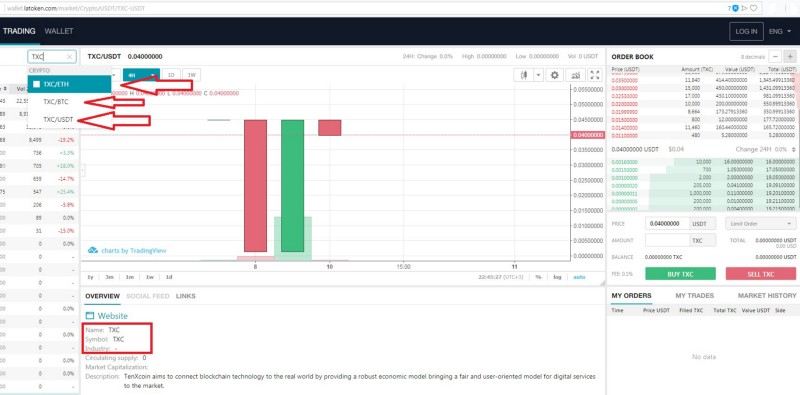This screenshot has width=800, height=395.
Task: Click the candlestick chart style icon
Action: click(523, 75)
